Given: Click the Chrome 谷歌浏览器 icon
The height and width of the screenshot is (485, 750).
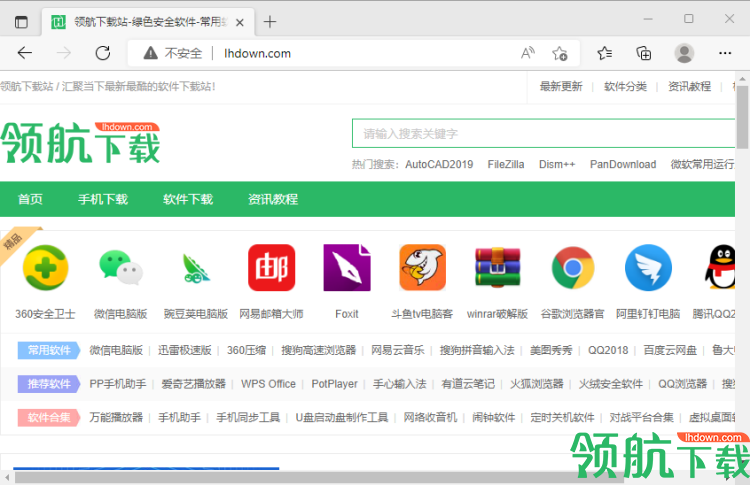Looking at the screenshot, I should pyautogui.click(x=573, y=267).
